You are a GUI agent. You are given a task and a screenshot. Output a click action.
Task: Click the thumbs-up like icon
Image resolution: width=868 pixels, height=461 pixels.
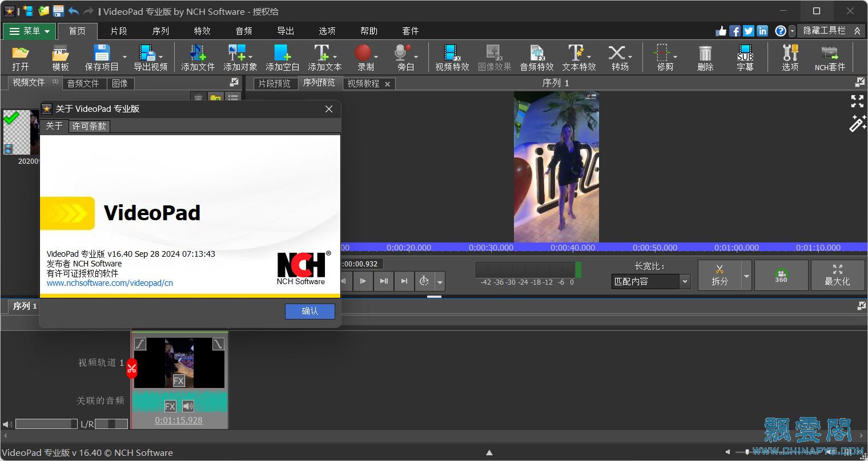coord(721,31)
